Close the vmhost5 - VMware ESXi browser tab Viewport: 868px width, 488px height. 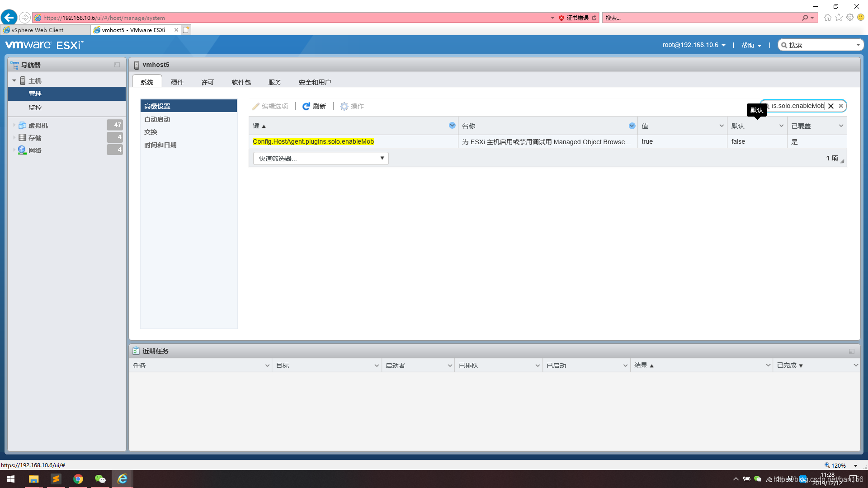pyautogui.click(x=176, y=30)
